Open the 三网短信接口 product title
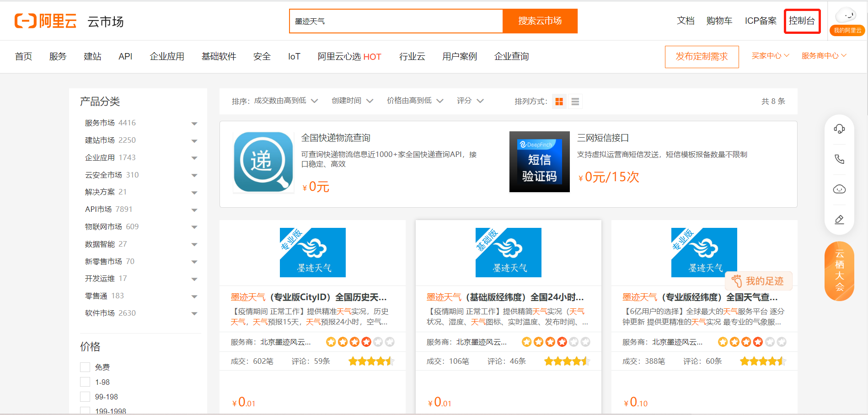This screenshot has height=415, width=868. [x=603, y=138]
